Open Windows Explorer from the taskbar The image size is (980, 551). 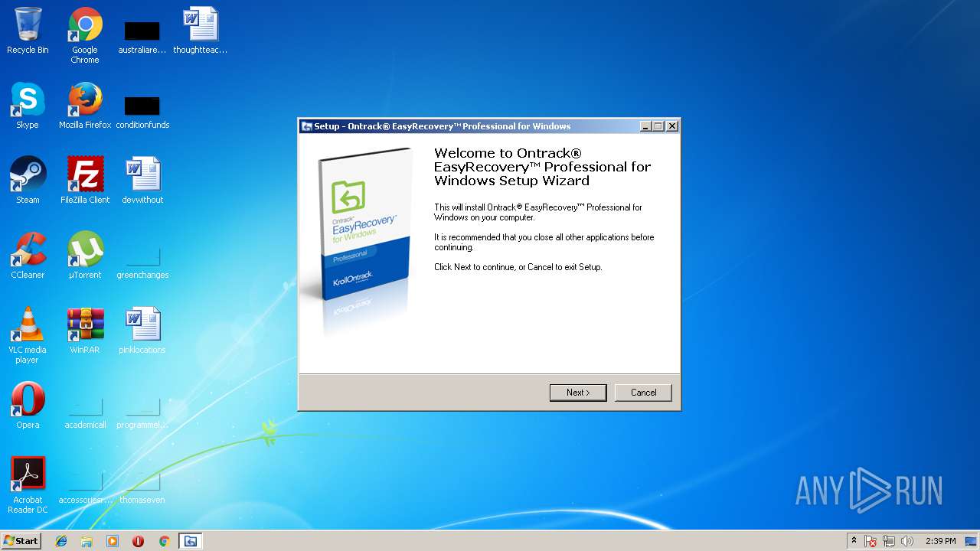point(87,541)
